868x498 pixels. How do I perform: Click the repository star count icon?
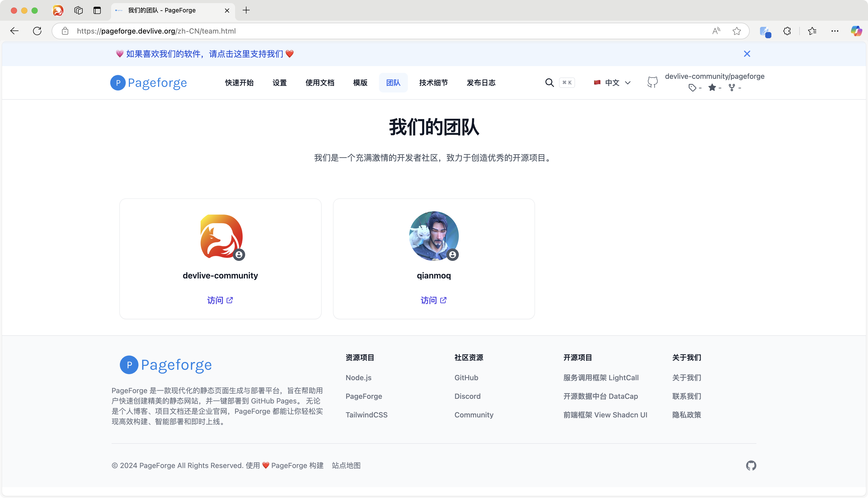pos(712,88)
